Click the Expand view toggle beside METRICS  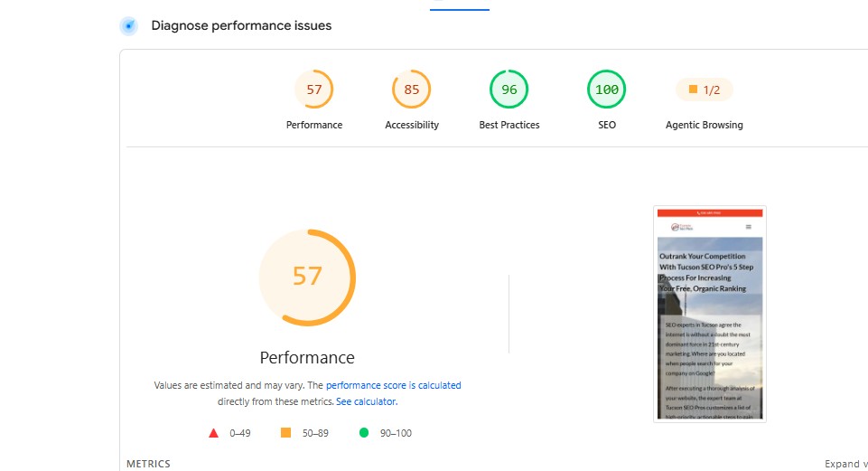845,464
